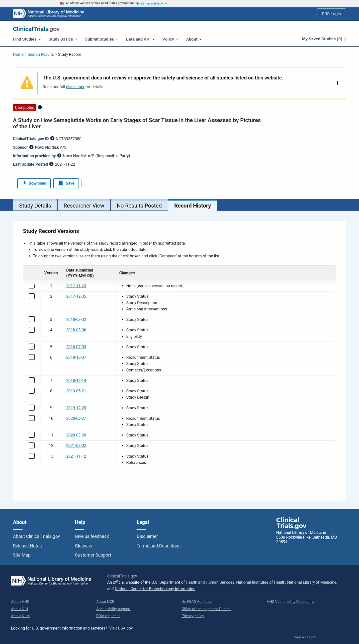Click the info icon next to ClinicalTrials.gov ID

click(x=52, y=138)
